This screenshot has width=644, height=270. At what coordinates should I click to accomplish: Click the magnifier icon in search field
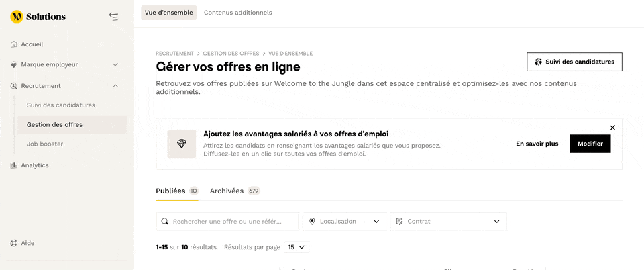click(x=164, y=222)
